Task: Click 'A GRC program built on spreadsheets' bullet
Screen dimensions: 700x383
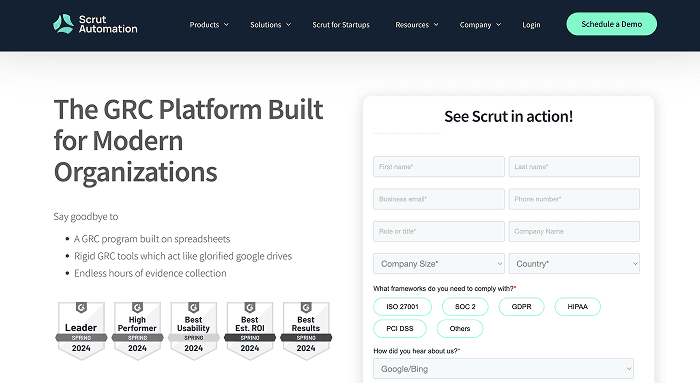Action: (x=152, y=239)
